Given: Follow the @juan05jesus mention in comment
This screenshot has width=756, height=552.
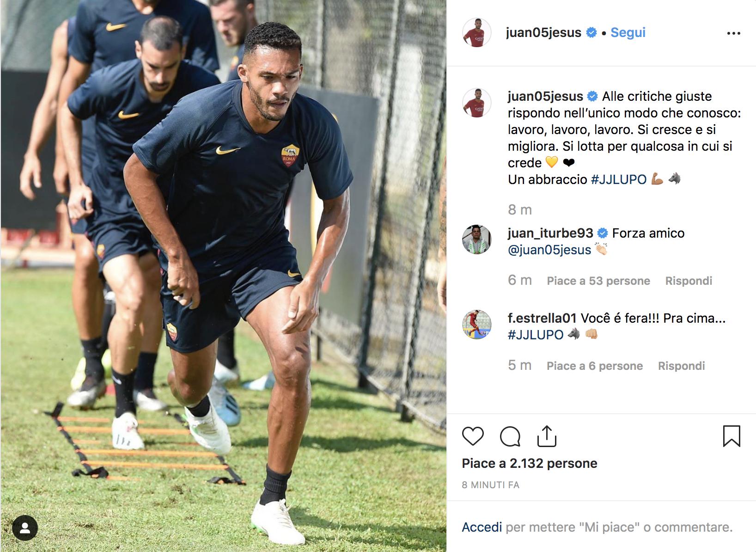Looking at the screenshot, I should (549, 250).
